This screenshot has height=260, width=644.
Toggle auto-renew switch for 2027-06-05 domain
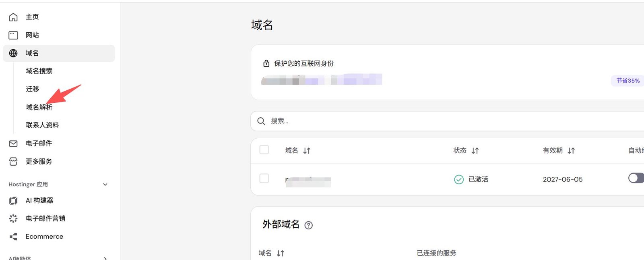[636, 178]
